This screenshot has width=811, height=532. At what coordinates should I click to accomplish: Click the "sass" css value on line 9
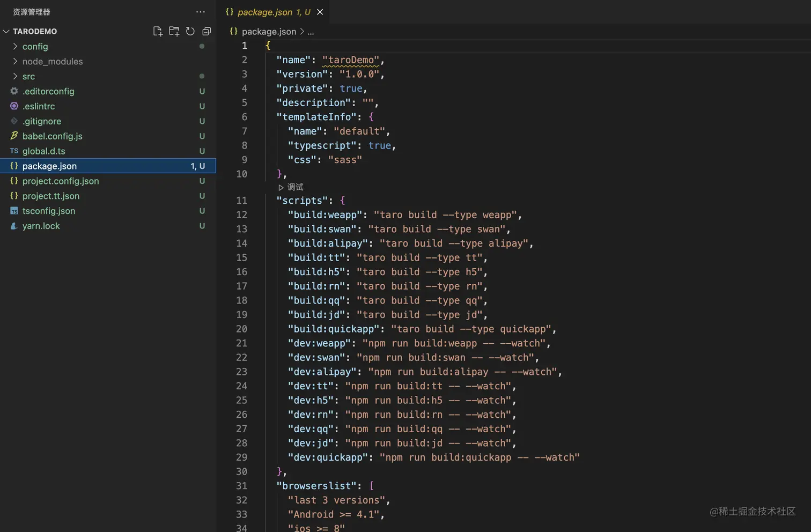(345, 160)
